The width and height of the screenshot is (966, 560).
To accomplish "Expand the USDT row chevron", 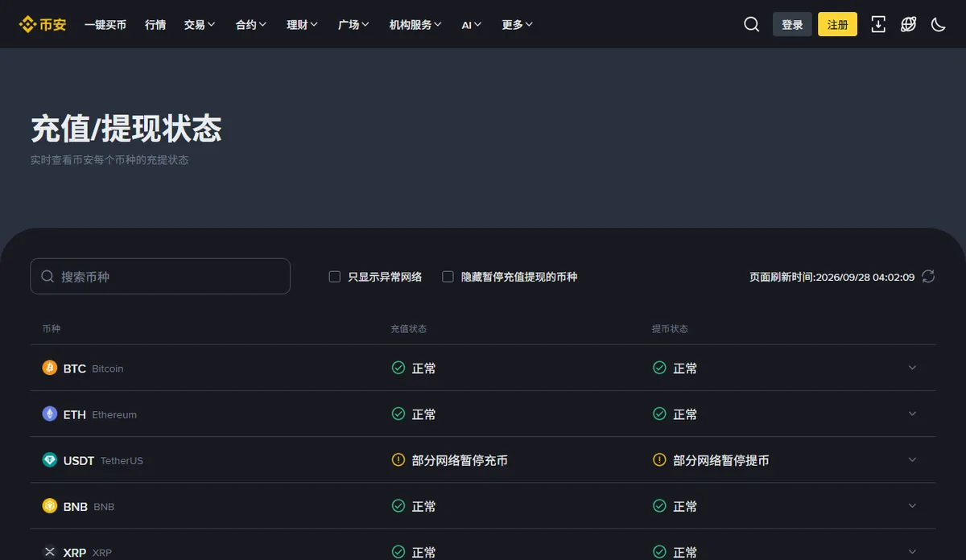I will click(x=912, y=459).
